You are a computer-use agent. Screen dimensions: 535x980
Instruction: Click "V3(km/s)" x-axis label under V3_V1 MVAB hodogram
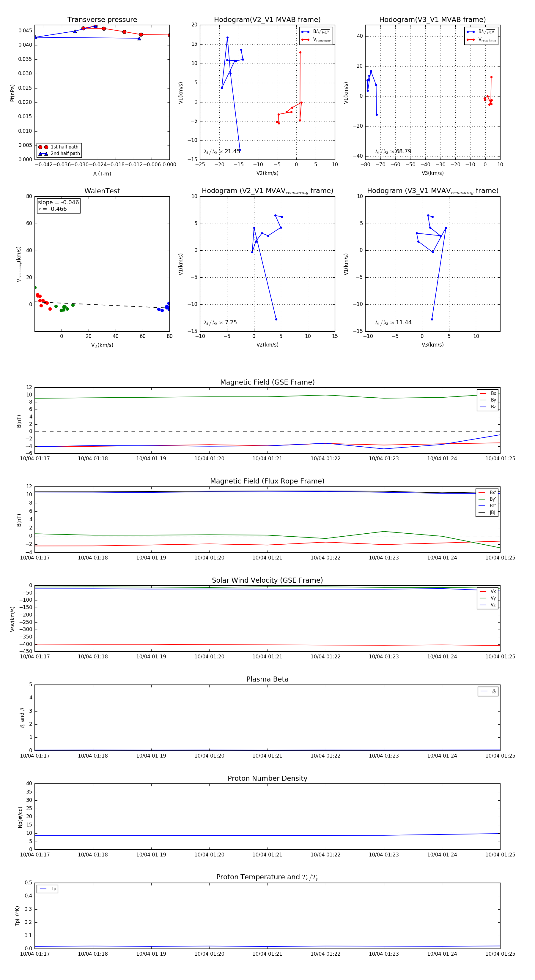coord(432,173)
